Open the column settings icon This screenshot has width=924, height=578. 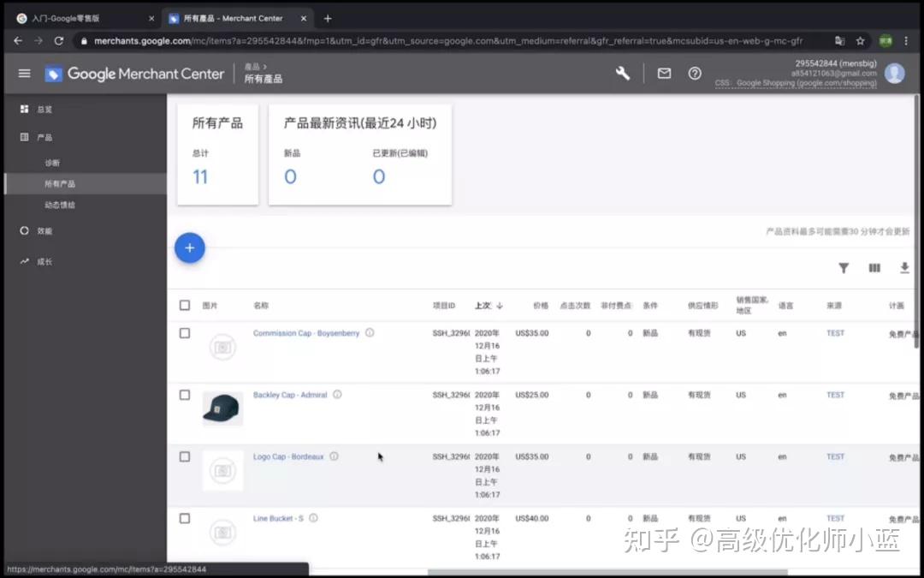[874, 268]
